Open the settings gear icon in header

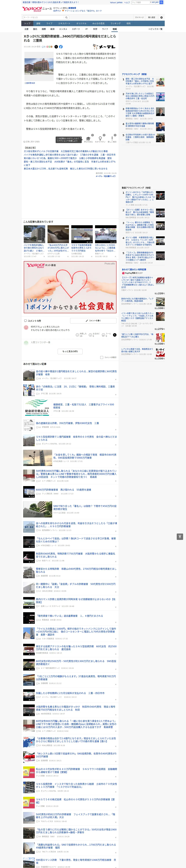(161, 18)
